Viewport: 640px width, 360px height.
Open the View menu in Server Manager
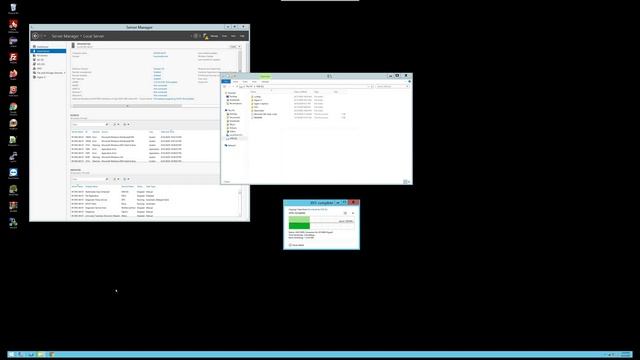233,36
